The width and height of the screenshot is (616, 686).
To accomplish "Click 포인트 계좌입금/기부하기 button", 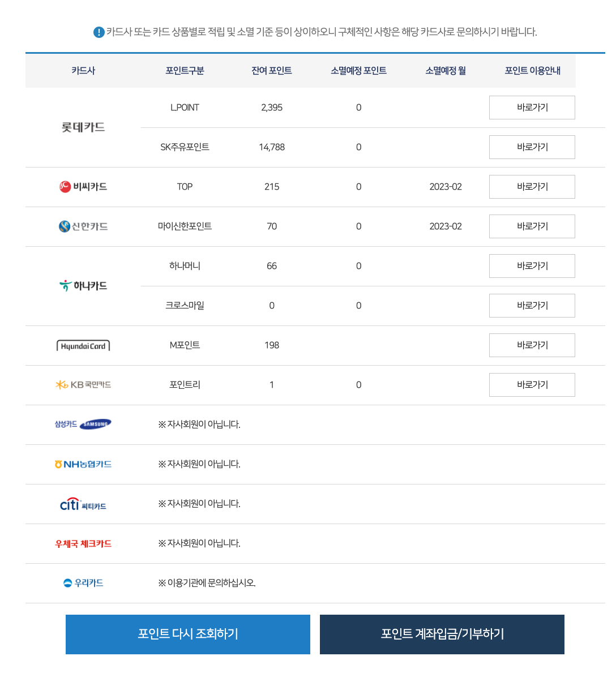I will click(x=442, y=634).
